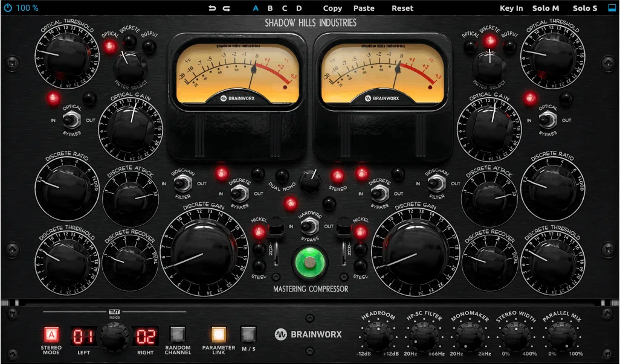Click the Random Channel button
The image size is (620, 364).
[x=178, y=334]
